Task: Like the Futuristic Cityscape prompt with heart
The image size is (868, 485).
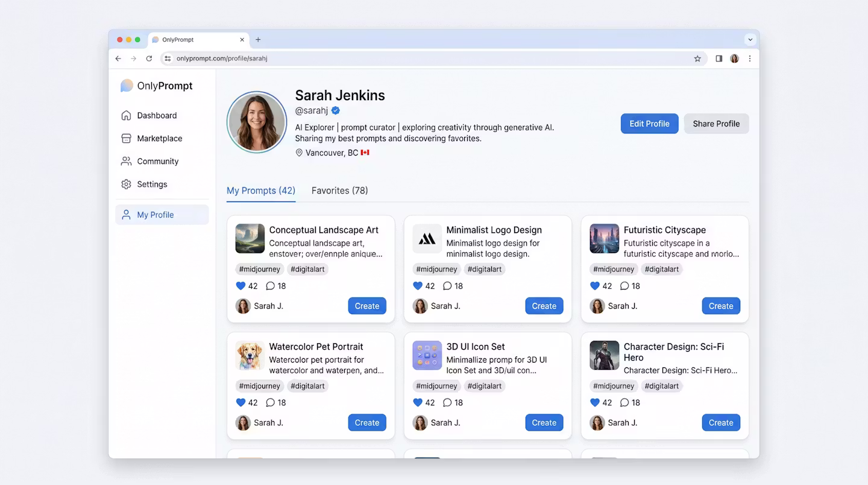Action: pos(595,286)
